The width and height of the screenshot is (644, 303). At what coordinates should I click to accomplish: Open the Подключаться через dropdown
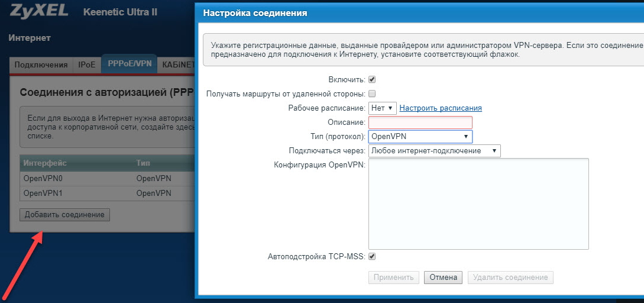point(434,151)
